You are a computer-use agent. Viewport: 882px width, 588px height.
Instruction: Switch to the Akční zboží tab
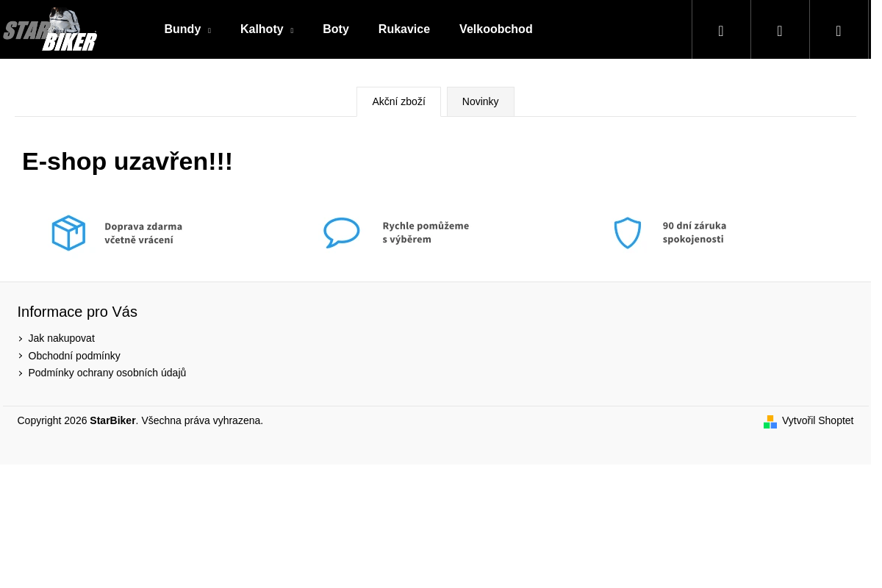(398, 101)
